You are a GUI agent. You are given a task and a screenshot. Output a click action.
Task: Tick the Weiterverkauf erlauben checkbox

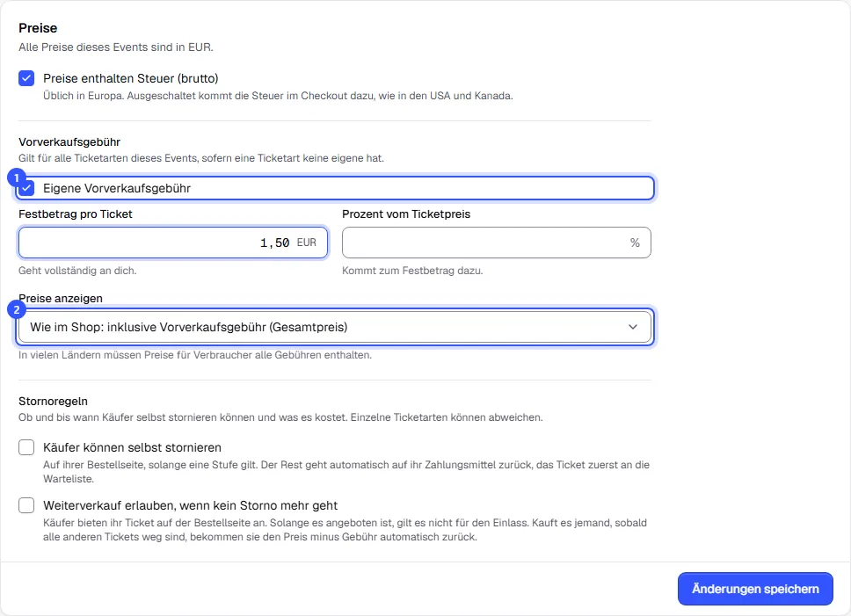[x=26, y=505]
